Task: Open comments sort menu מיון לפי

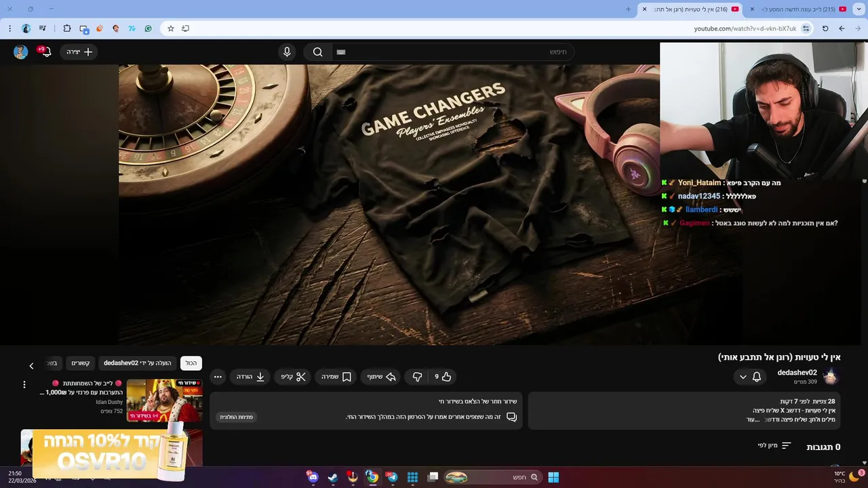Action: (774, 445)
